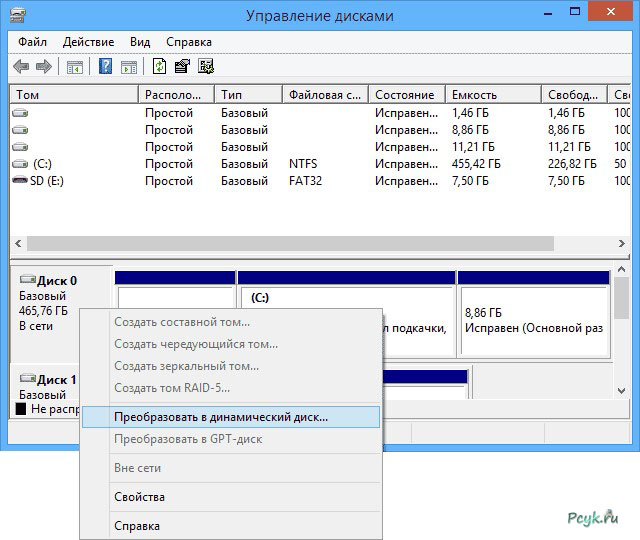The height and width of the screenshot is (540, 640).
Task: Click Создать составной том entry
Action: coord(231,322)
